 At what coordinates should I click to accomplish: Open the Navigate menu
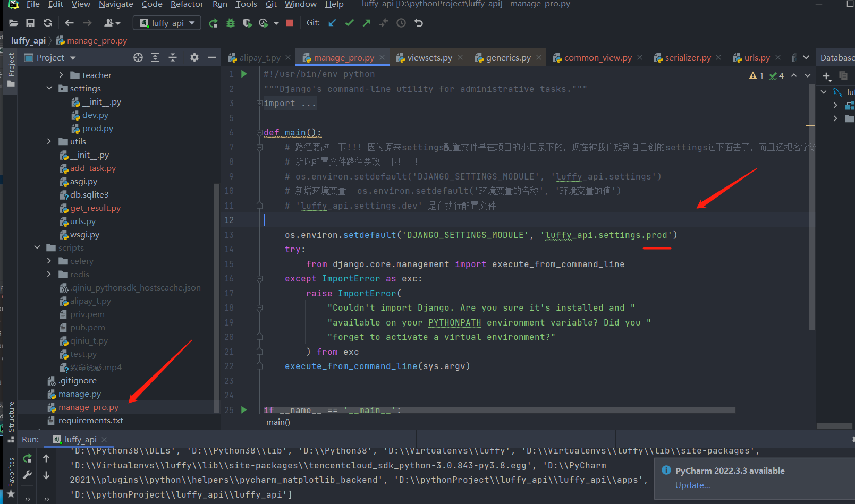point(116,4)
